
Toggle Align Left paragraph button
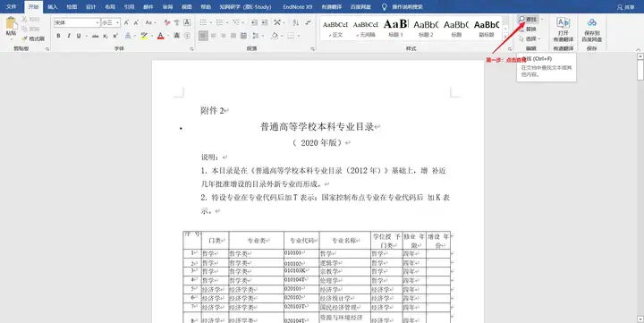[203, 36]
